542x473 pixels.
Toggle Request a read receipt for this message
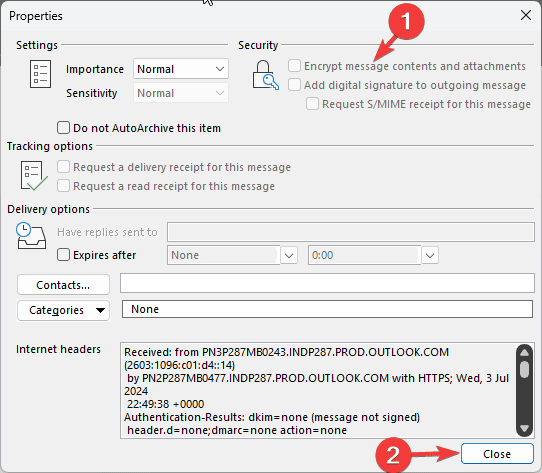pyautogui.click(x=63, y=186)
